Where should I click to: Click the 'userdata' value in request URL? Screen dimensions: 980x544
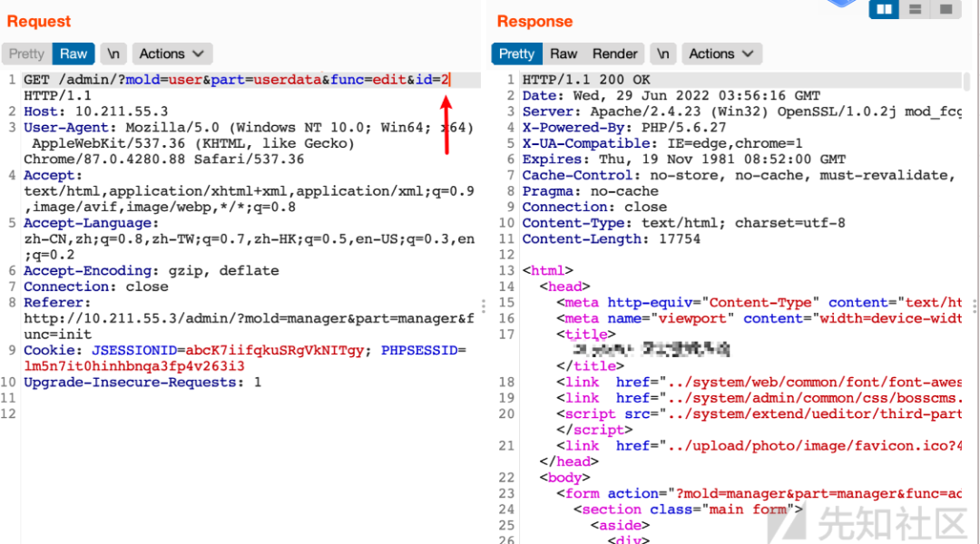[x=287, y=80]
